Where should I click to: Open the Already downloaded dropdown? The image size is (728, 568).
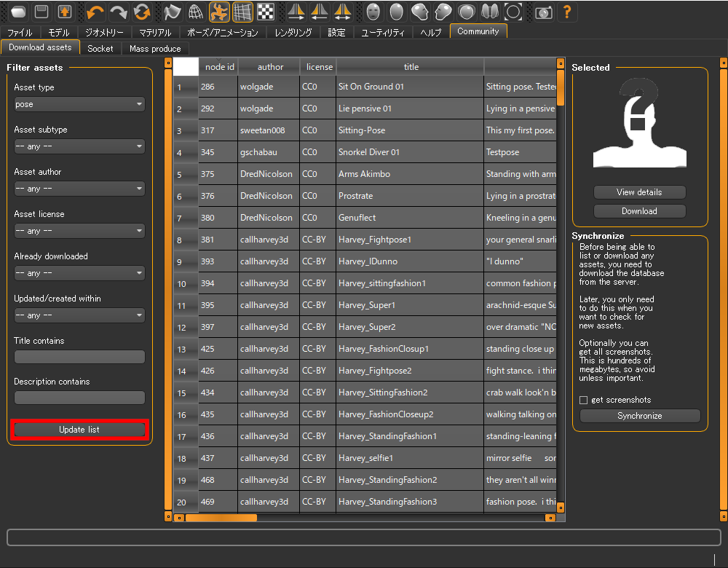tap(79, 273)
